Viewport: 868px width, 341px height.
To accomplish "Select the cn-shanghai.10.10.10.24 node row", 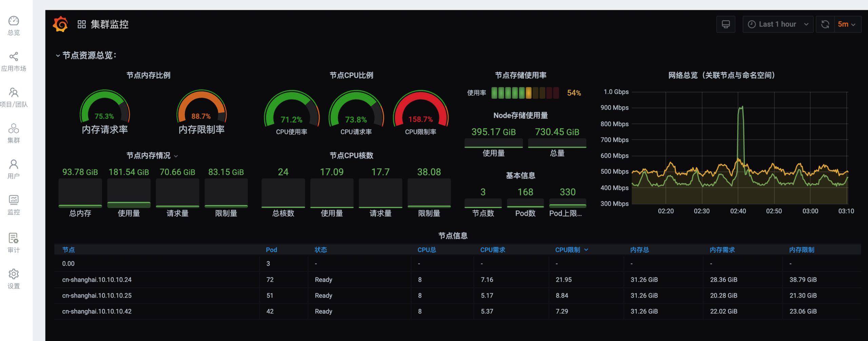I will (x=457, y=280).
